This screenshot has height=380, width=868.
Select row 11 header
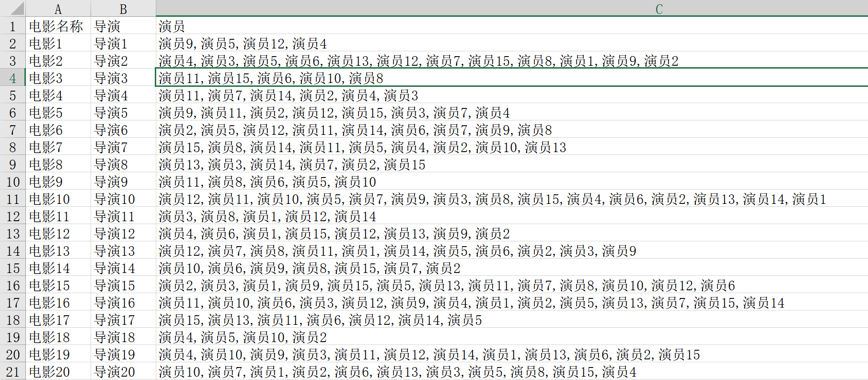[x=12, y=199]
